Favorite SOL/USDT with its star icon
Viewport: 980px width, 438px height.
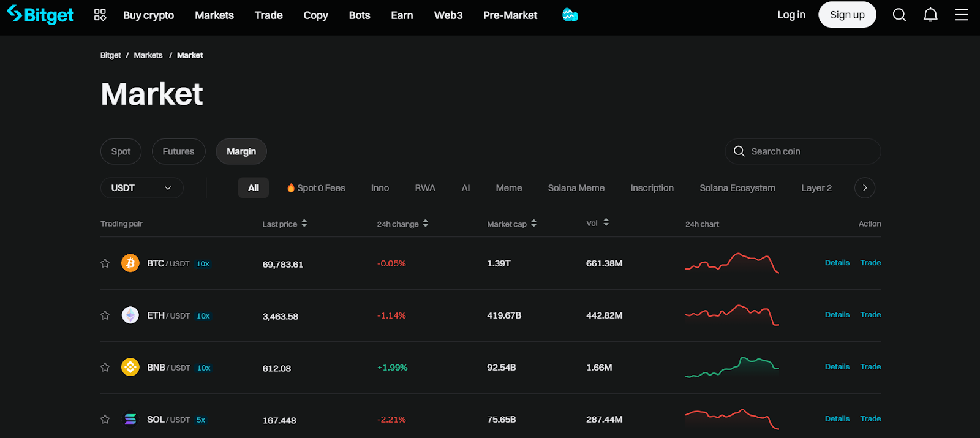click(x=105, y=420)
